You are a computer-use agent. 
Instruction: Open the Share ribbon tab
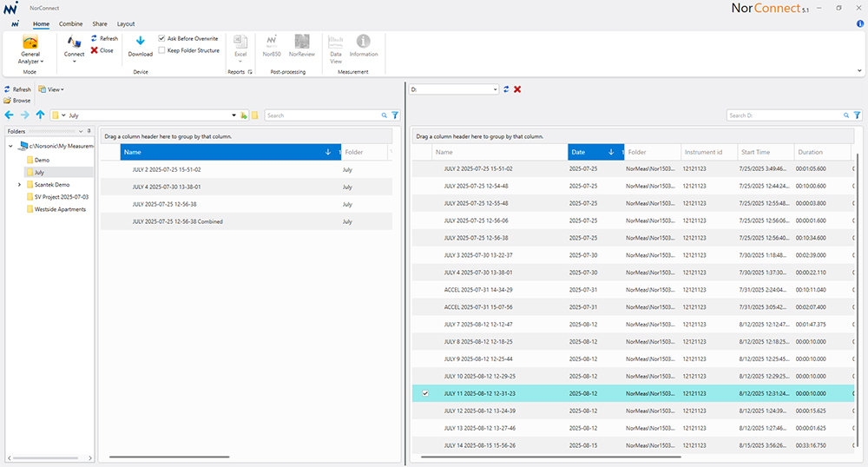click(100, 23)
